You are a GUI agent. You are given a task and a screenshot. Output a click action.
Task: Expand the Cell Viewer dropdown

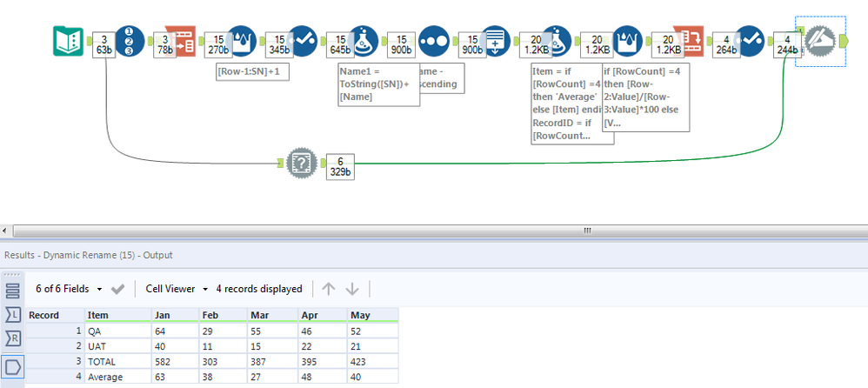point(177,289)
